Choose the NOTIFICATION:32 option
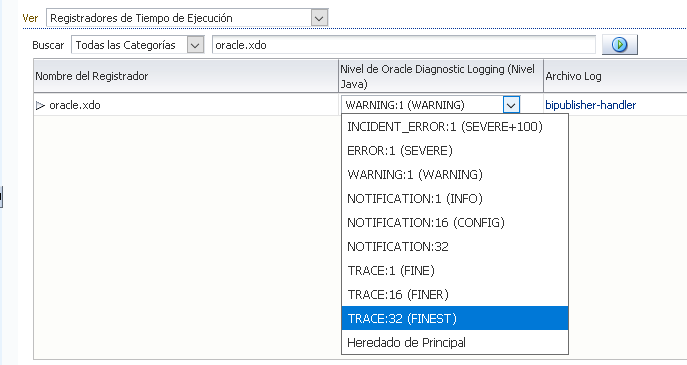This screenshot has width=687, height=365. click(455, 247)
